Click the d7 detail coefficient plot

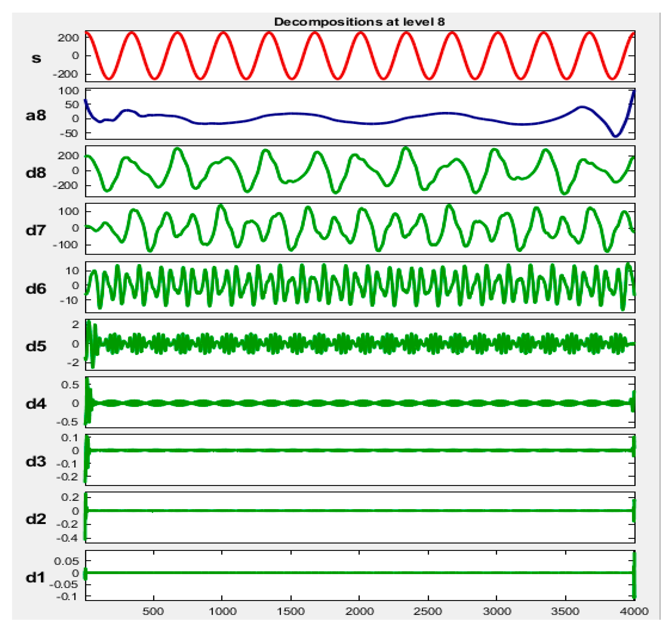[x=360, y=228]
